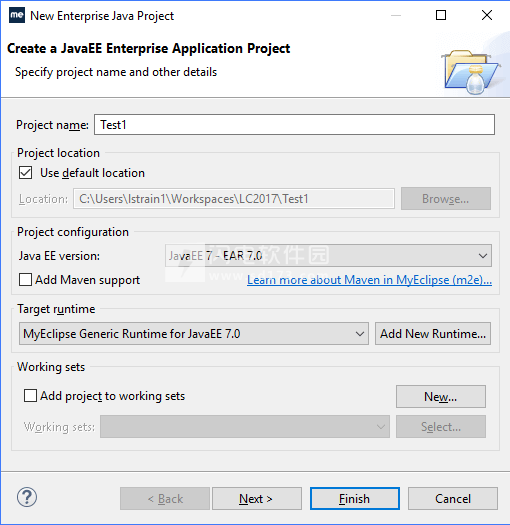Click the MyEclipse 'me' title bar icon

(17, 15)
